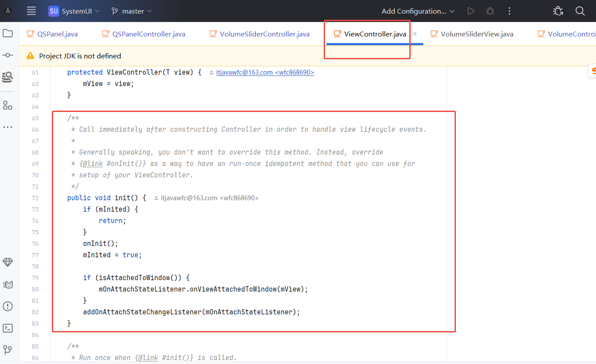Screen dimensions: 596x364
Task: Open Search Everywhere magnifier
Action: point(580,11)
